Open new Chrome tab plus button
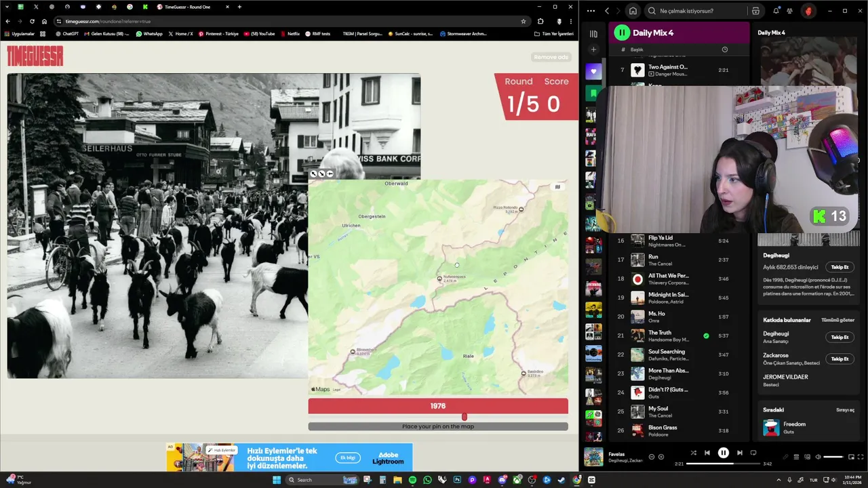Image resolution: width=868 pixels, height=488 pixels. click(x=239, y=7)
